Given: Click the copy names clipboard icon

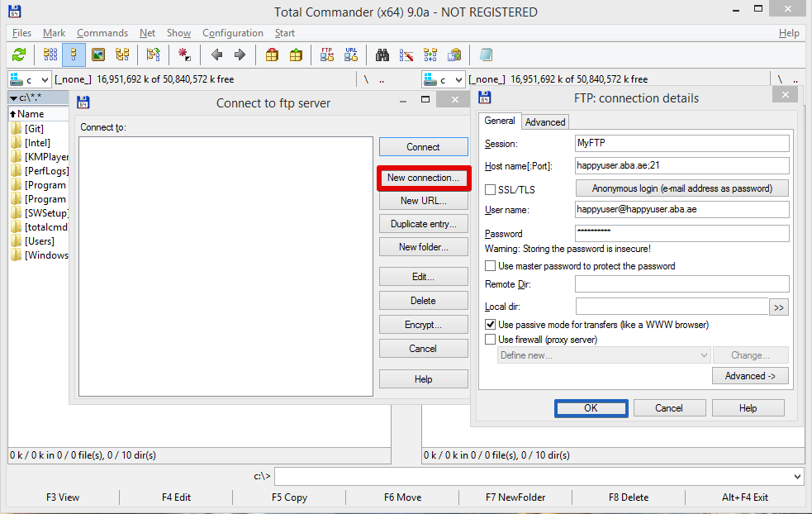Looking at the screenshot, I should tap(454, 55).
